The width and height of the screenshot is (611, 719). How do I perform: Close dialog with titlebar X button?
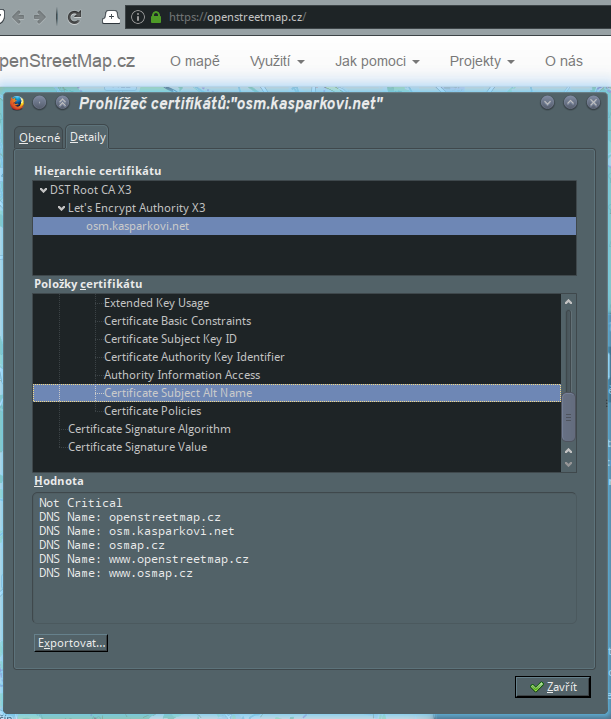click(593, 103)
